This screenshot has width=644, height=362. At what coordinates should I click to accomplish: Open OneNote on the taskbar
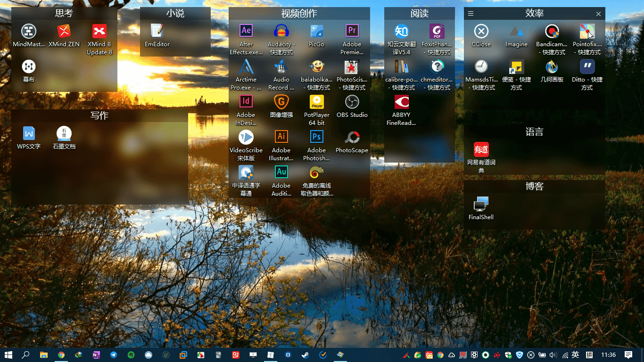(x=96, y=355)
